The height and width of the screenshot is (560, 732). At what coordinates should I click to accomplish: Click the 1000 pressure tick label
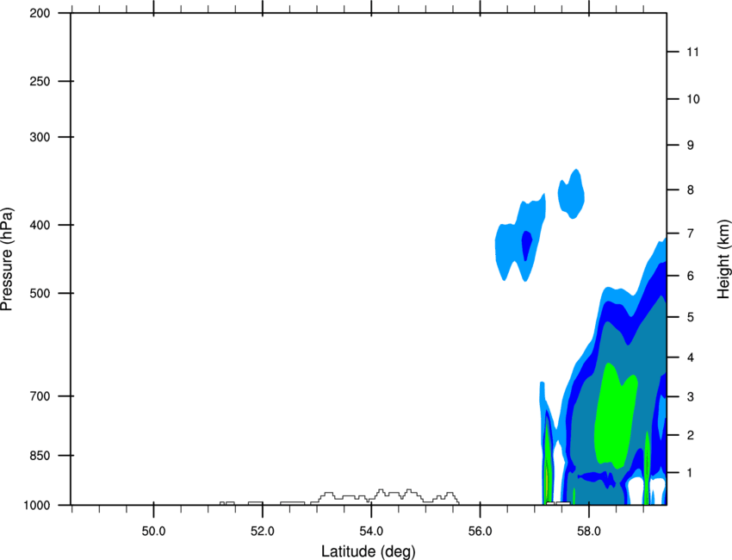tap(37, 506)
